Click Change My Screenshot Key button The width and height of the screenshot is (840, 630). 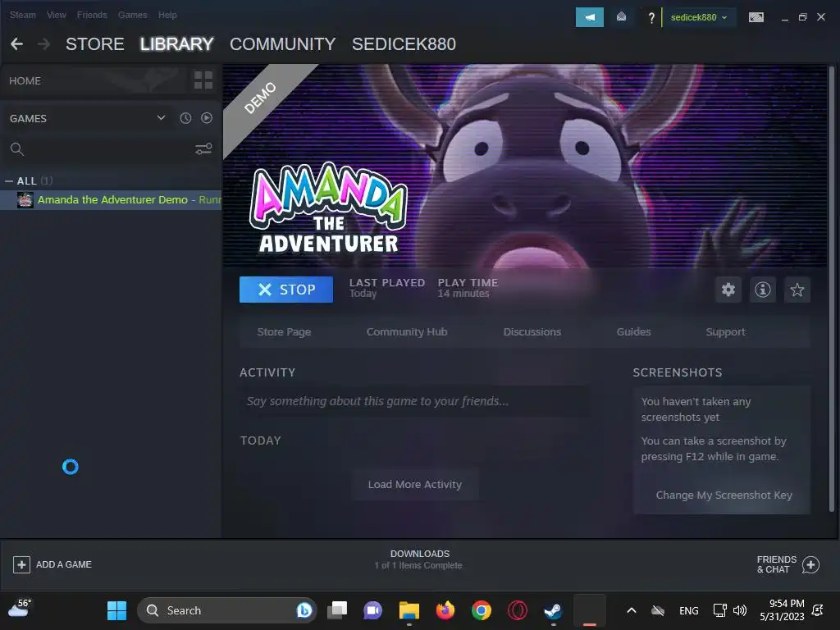[x=724, y=495]
